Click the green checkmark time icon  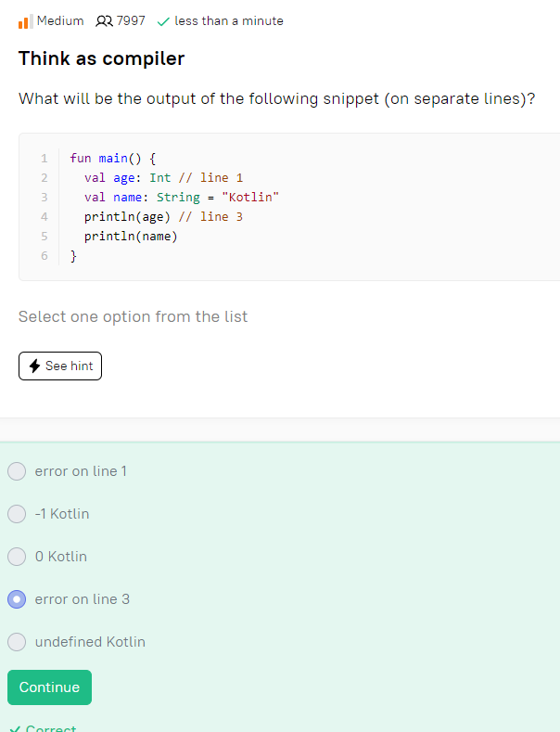pyautogui.click(x=163, y=21)
